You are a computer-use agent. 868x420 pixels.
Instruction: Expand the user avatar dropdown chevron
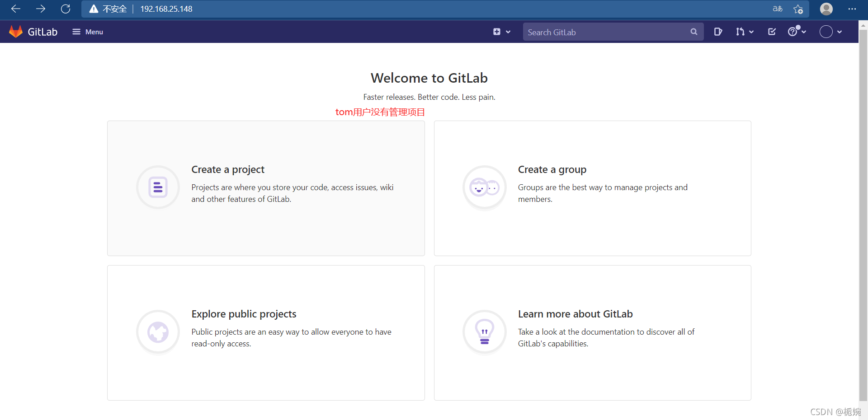pos(840,32)
